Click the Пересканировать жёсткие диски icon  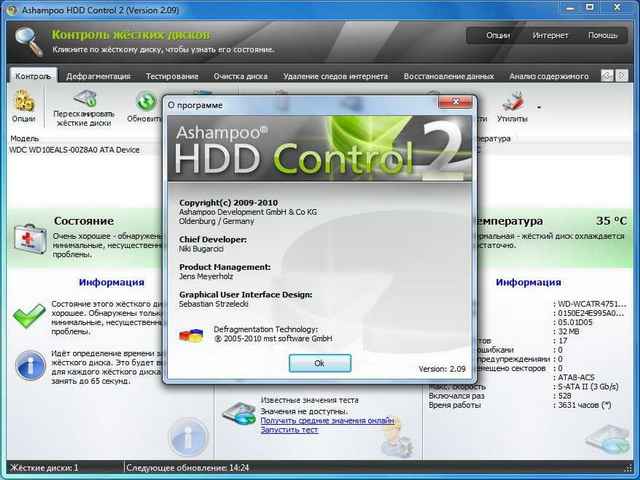pyautogui.click(x=84, y=101)
